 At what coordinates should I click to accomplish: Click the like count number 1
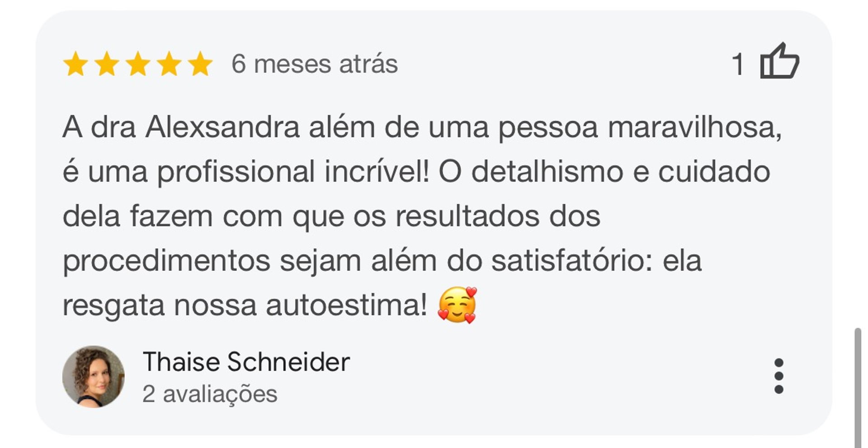click(x=738, y=64)
